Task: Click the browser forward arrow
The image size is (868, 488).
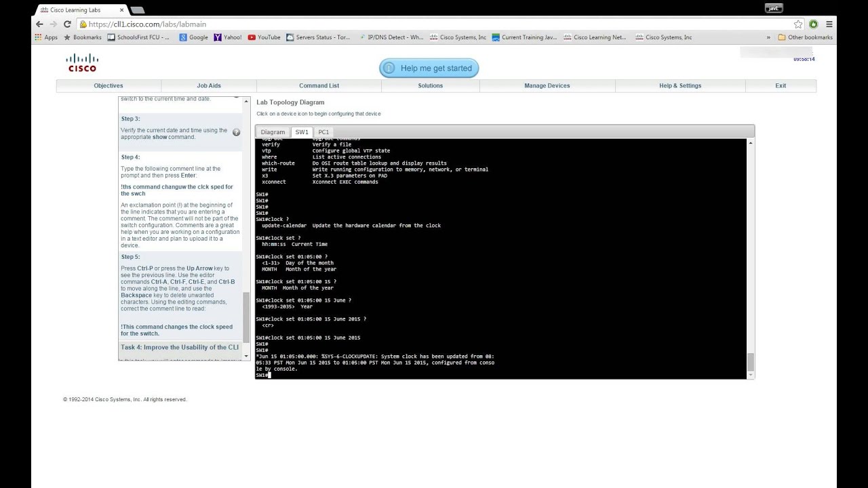Action: coord(54,24)
